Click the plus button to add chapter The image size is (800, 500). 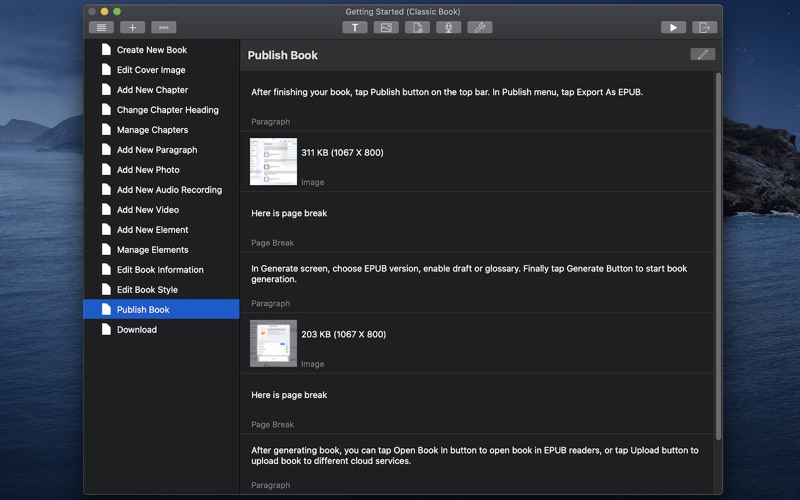pos(132,28)
